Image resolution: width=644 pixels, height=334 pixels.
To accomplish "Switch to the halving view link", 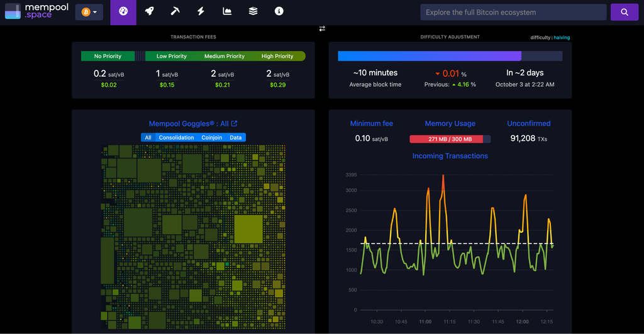I will point(562,37).
